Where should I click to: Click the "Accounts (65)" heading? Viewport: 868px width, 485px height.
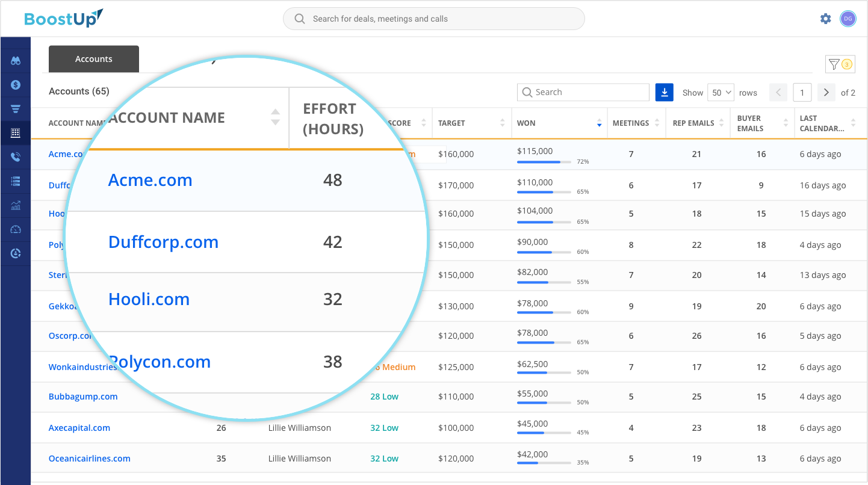point(79,91)
